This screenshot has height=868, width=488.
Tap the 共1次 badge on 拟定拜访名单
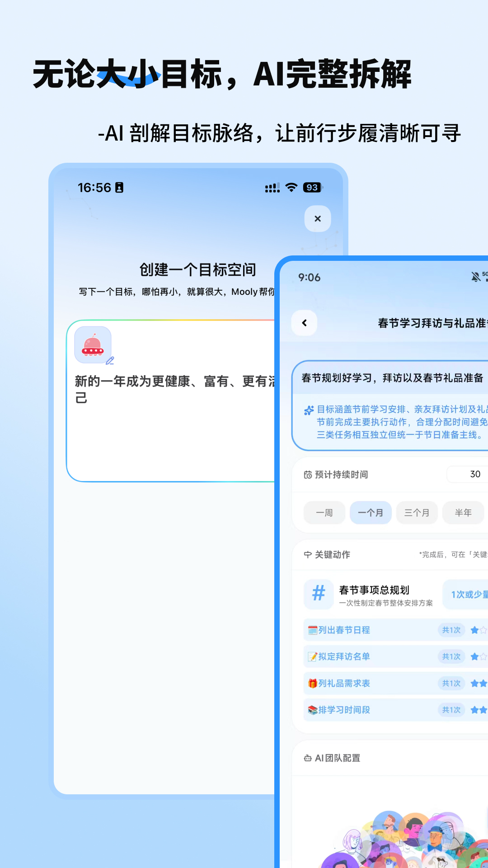(451, 656)
